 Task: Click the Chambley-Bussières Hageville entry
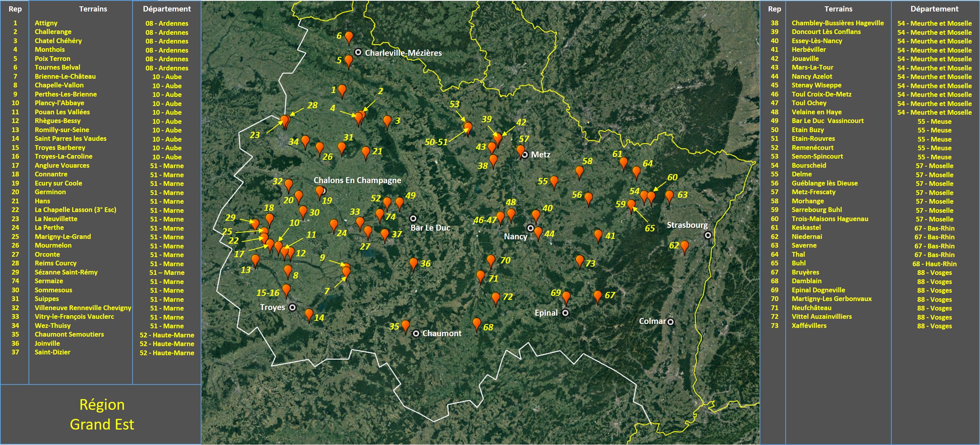tap(837, 23)
